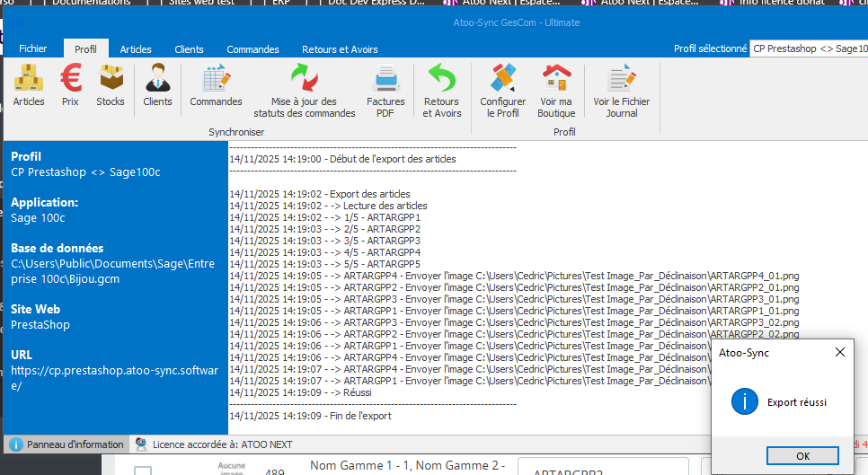The image size is (868, 475).
Task: Click log line '2/5 - ARTARGPP2'
Action: (x=325, y=229)
